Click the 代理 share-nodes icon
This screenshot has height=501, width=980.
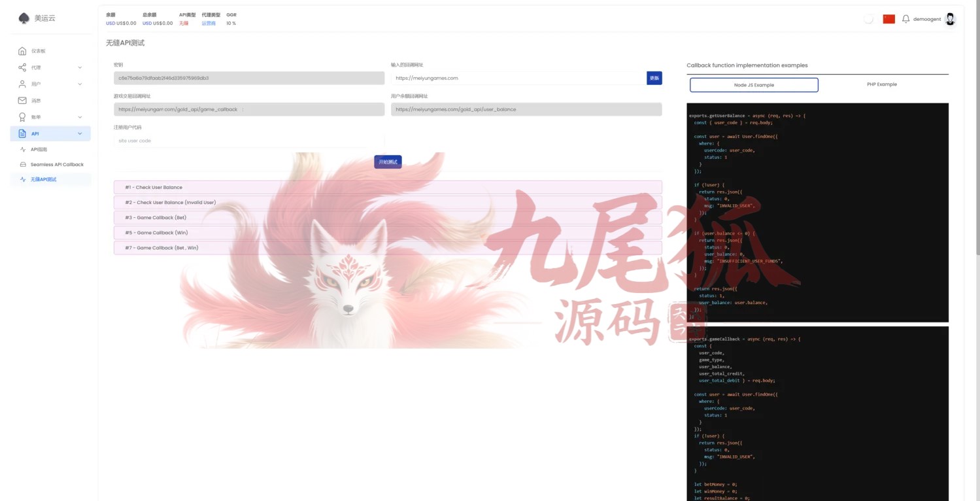click(22, 67)
